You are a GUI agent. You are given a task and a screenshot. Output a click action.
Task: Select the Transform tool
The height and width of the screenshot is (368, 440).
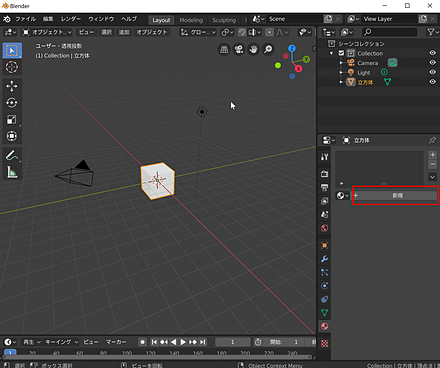click(12, 136)
